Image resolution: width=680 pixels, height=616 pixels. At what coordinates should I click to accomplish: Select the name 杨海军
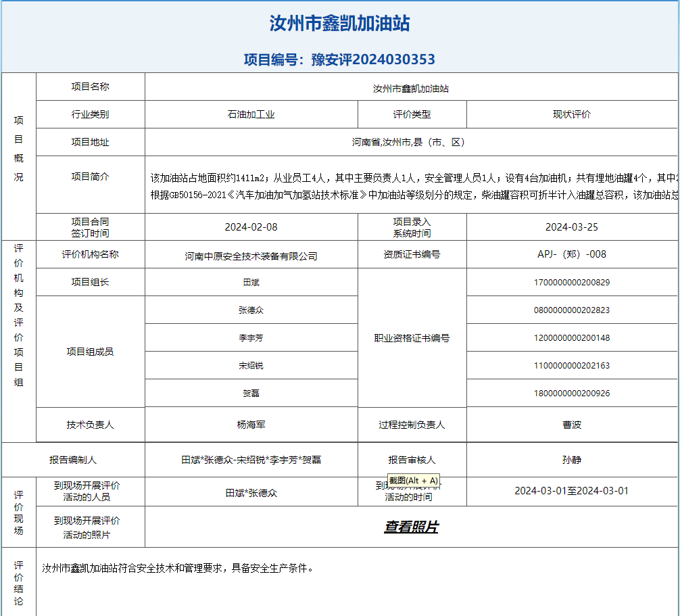pos(251,425)
